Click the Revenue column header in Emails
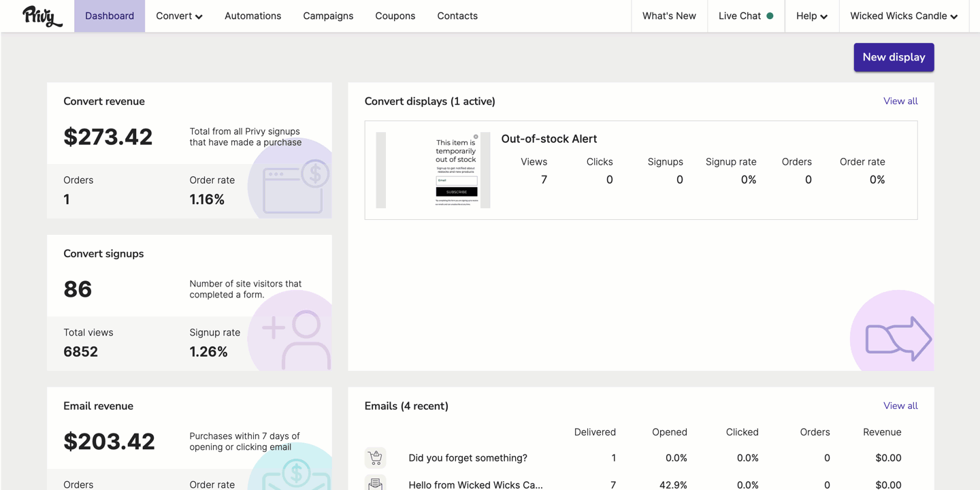This screenshot has width=980, height=490. [882, 432]
